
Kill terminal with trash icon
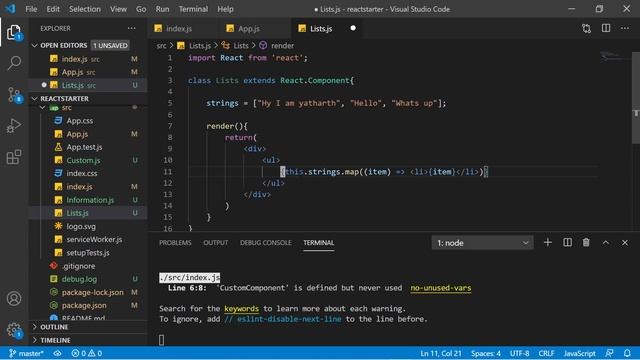586,242
